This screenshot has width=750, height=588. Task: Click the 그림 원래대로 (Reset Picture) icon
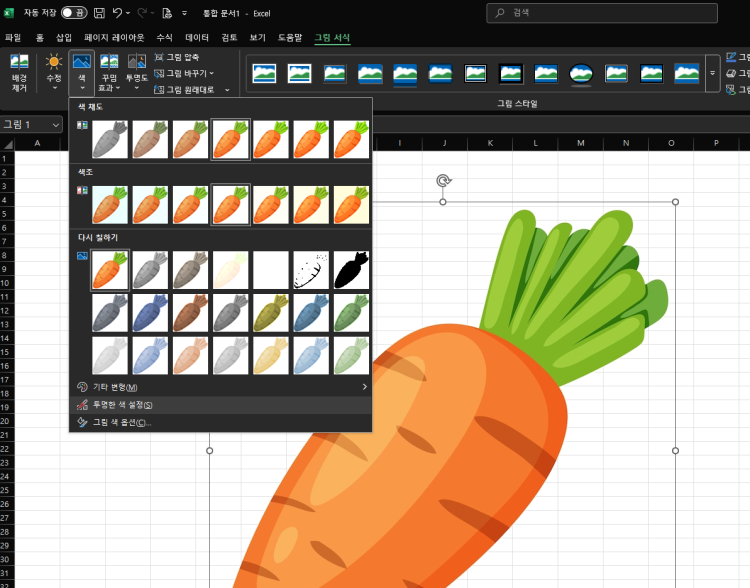point(160,89)
